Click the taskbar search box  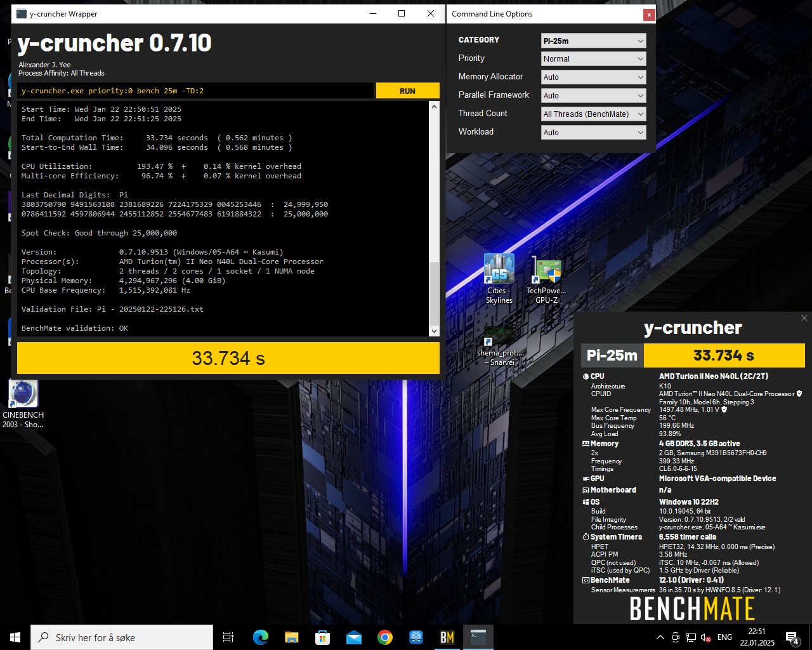(x=122, y=637)
